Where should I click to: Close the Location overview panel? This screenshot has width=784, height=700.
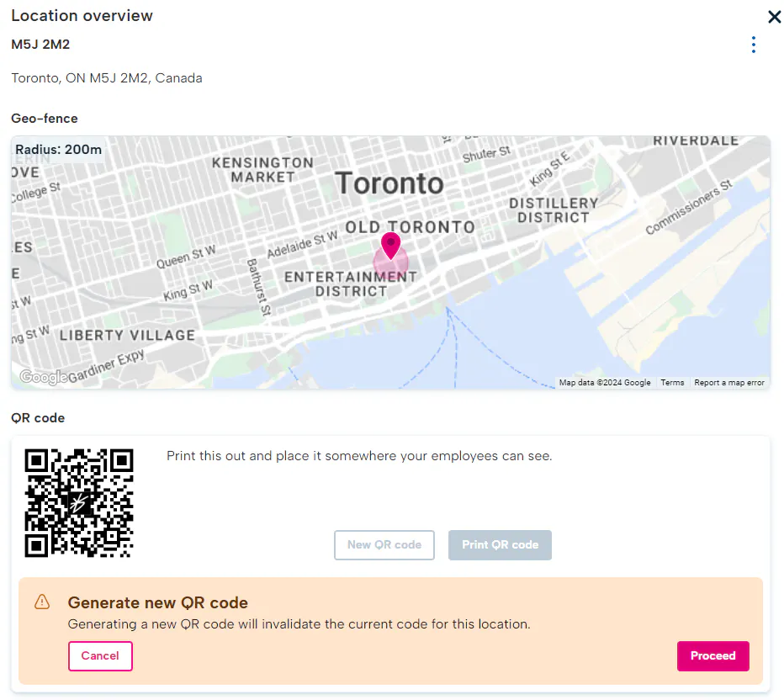774,17
